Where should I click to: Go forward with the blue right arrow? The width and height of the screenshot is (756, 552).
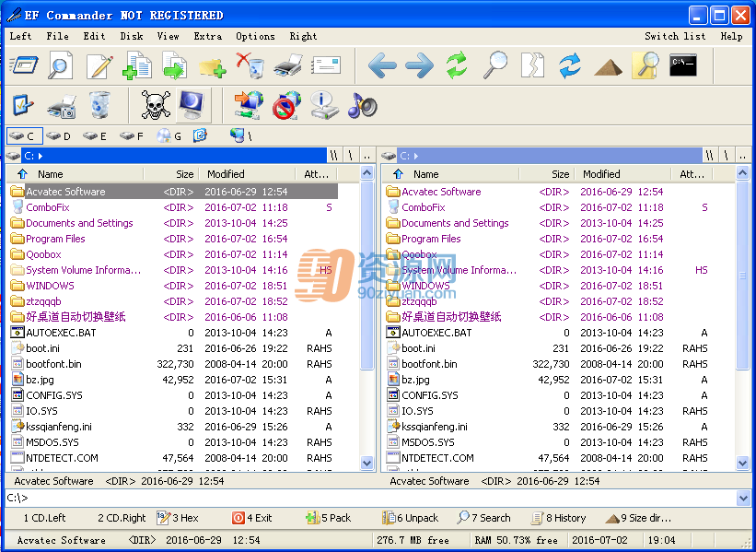click(419, 65)
